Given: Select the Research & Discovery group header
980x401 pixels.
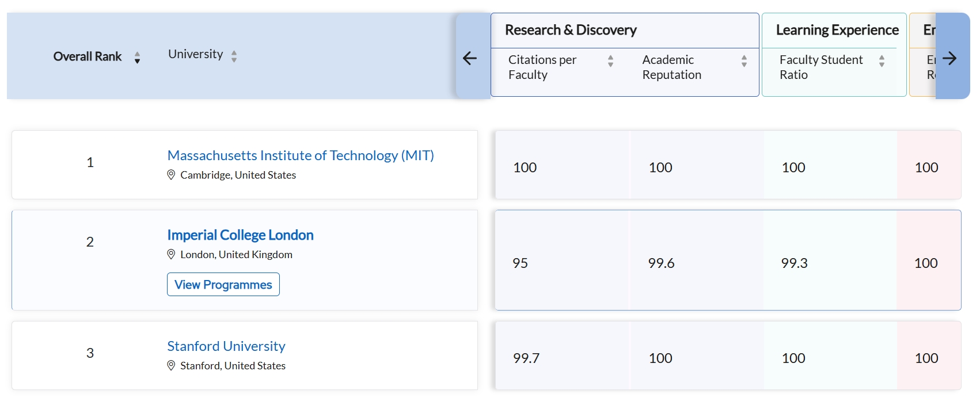Looking at the screenshot, I should coord(571,30).
